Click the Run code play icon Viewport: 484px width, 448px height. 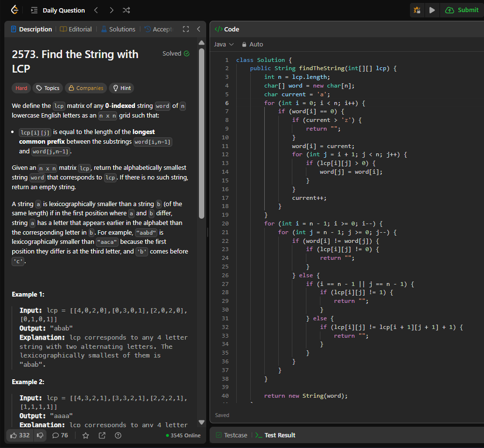pos(432,10)
